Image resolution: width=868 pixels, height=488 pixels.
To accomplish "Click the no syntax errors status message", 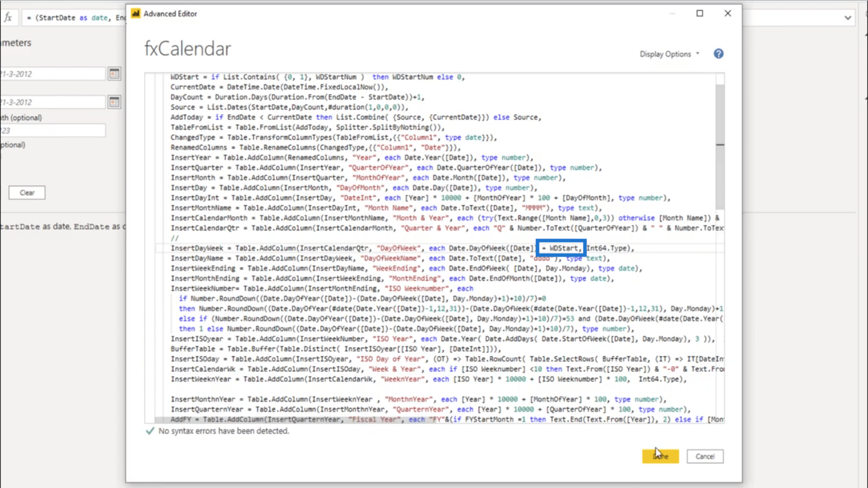I will coord(224,431).
